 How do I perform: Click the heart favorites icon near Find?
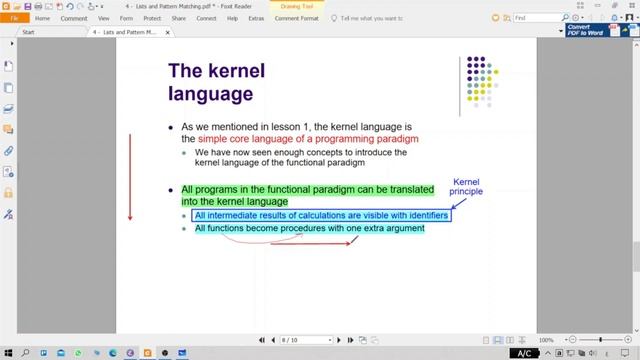pyautogui.click(x=495, y=18)
